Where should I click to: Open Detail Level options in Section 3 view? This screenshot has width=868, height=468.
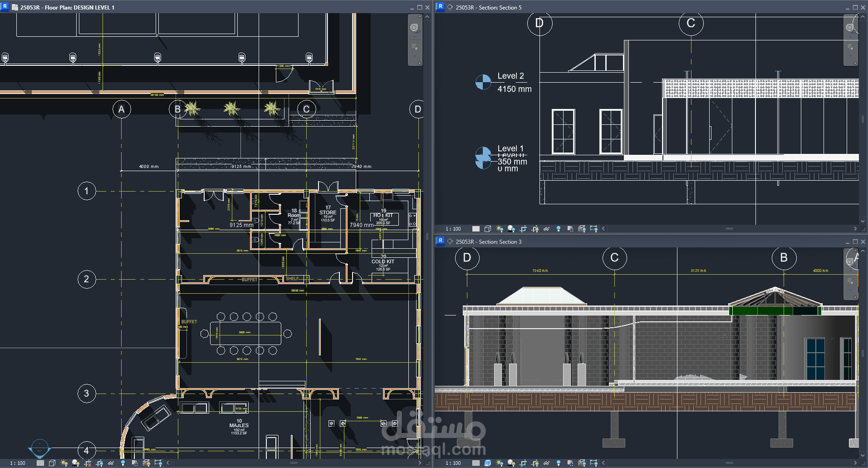476,463
